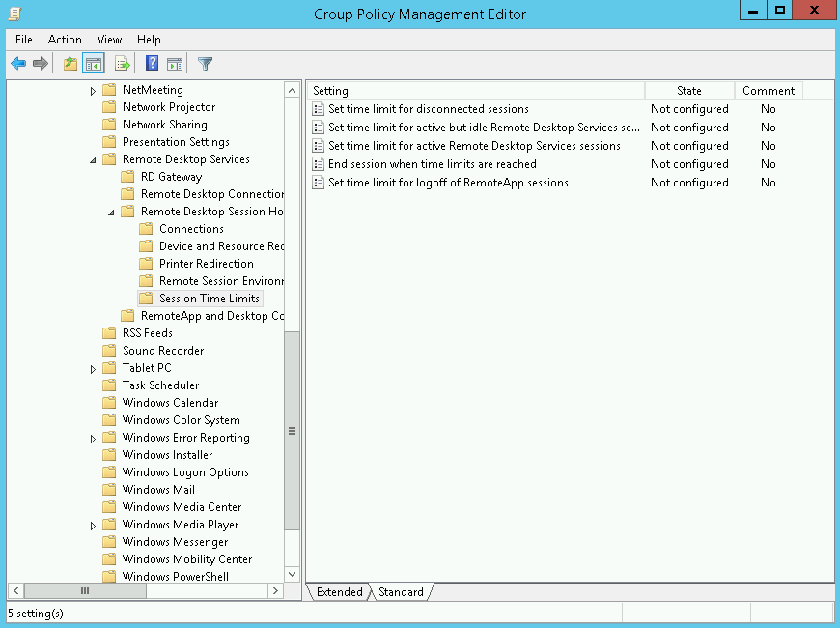This screenshot has height=628, width=840.
Task: Click the app icon in the title bar
Action: 15,14
